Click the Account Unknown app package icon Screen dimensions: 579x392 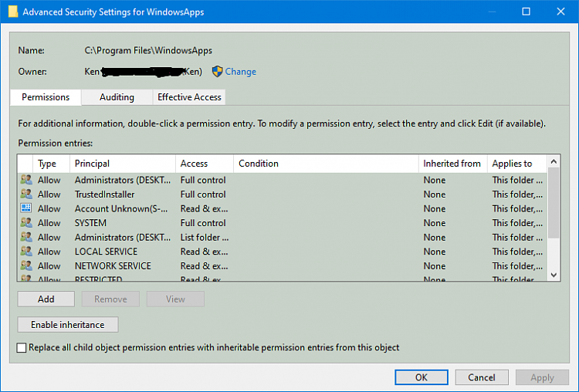26,208
